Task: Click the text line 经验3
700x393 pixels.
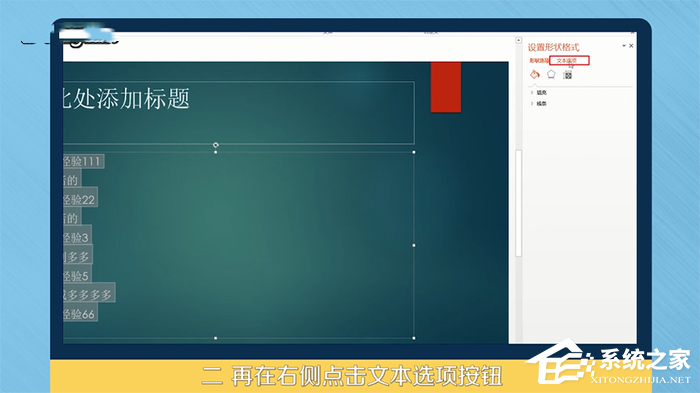Action: (x=77, y=237)
